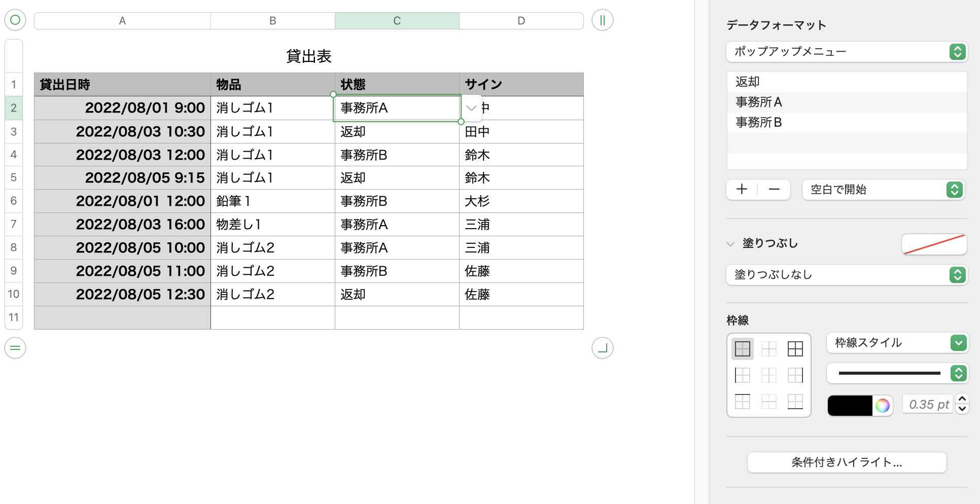
Task: Click 条件付きハイライト button
Action: pyautogui.click(x=847, y=462)
